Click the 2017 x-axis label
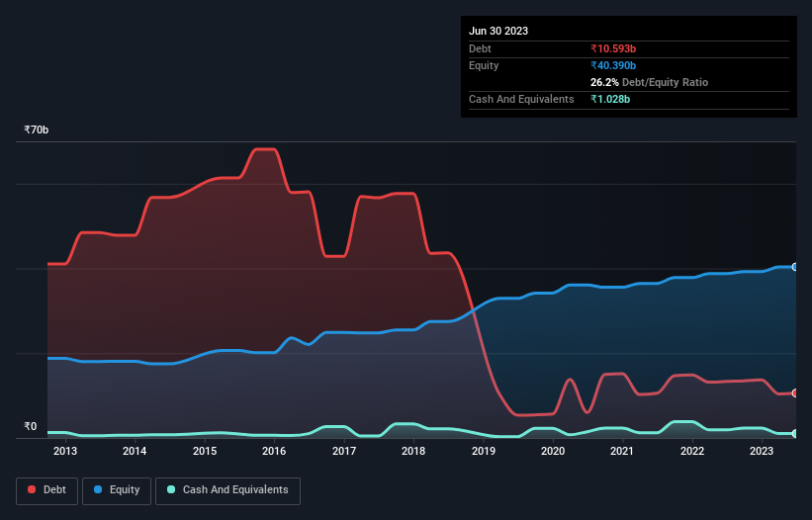 pyautogui.click(x=344, y=451)
